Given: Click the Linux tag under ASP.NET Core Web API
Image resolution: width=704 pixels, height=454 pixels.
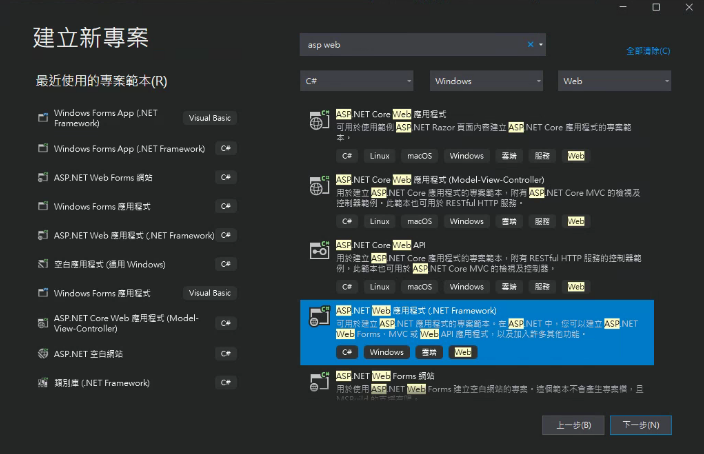Looking at the screenshot, I should click(x=379, y=287).
